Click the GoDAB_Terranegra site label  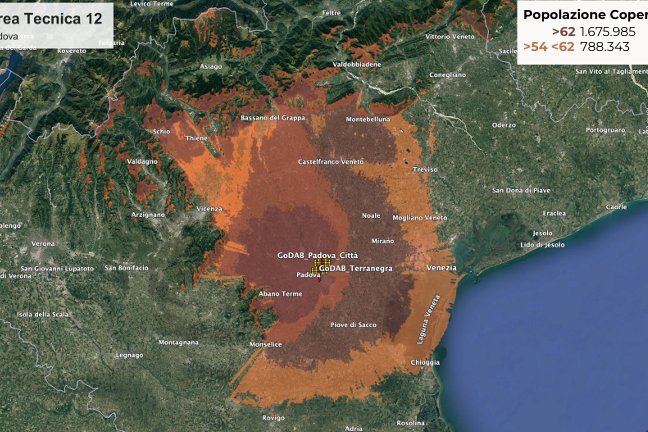(x=356, y=269)
